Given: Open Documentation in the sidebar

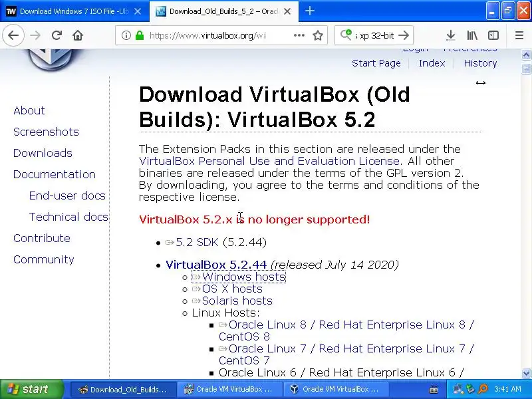Looking at the screenshot, I should 55,174.
